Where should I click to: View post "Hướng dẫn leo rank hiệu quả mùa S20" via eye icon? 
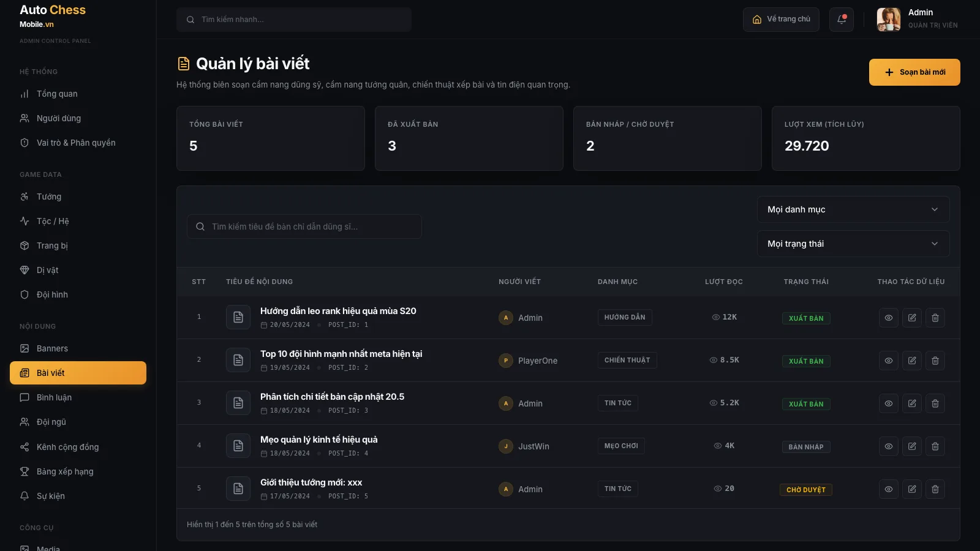[x=889, y=318]
